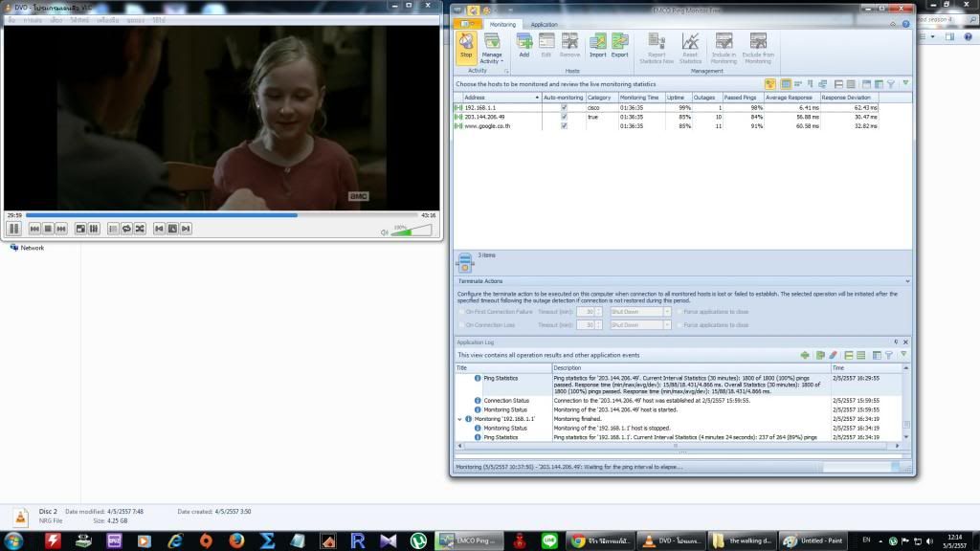Select Network in Explorer navigation pane
980x551 pixels.
click(x=27, y=248)
